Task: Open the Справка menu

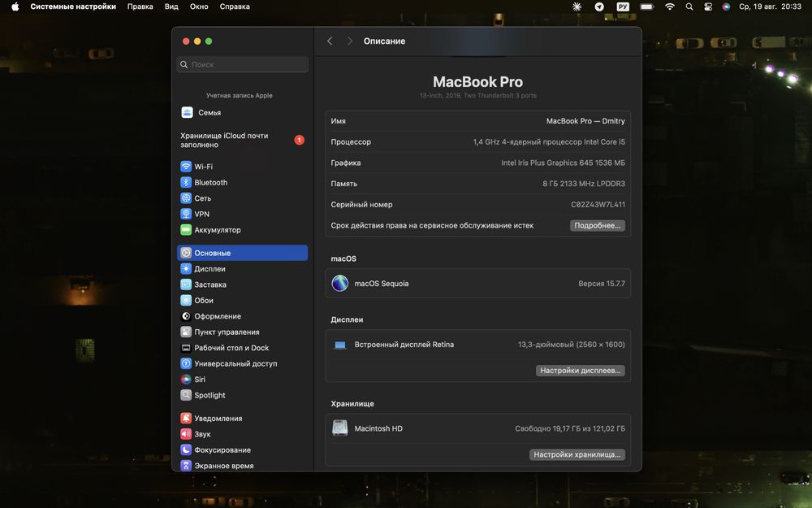Action: click(235, 7)
